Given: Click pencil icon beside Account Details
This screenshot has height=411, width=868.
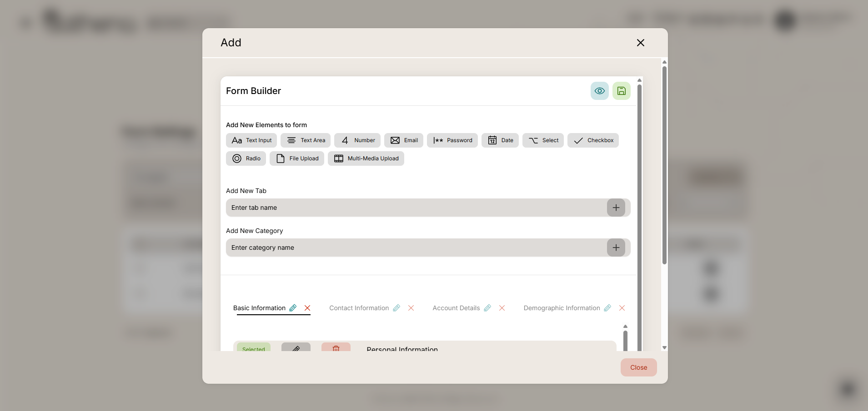Looking at the screenshot, I should 487,308.
